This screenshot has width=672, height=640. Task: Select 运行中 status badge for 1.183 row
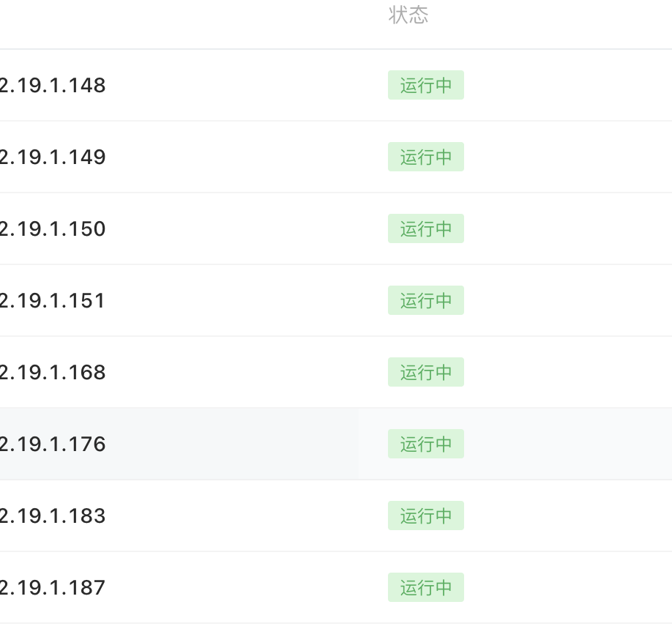point(425,516)
